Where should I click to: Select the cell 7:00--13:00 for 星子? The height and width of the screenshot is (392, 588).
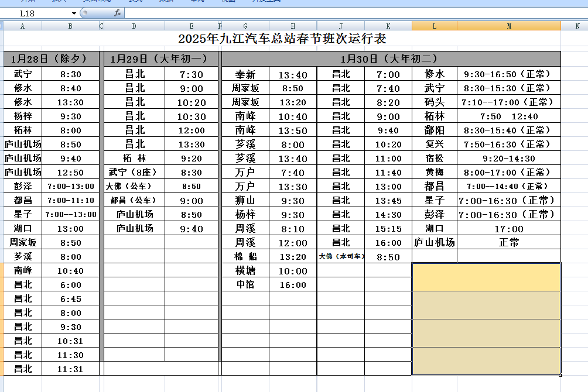click(x=70, y=214)
